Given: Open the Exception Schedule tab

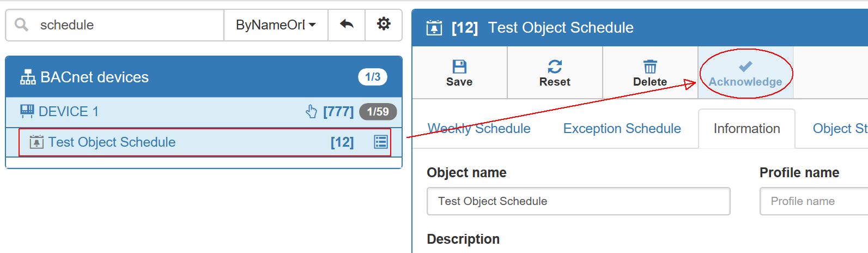Looking at the screenshot, I should (622, 129).
